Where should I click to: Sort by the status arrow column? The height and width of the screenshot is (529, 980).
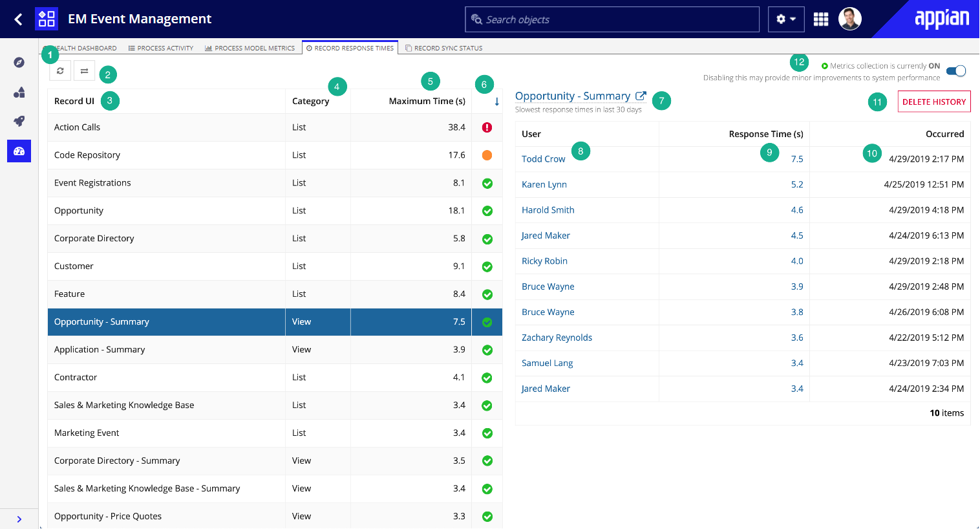(496, 102)
